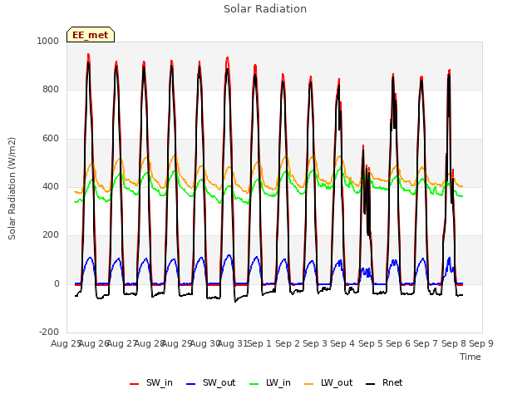Click the Sep 6 x-axis tick label
This screenshot has width=532, height=399.
click(398, 343)
